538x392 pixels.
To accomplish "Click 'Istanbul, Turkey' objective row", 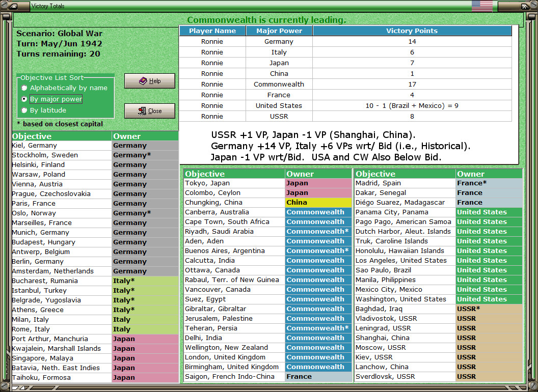I will (95, 291).
